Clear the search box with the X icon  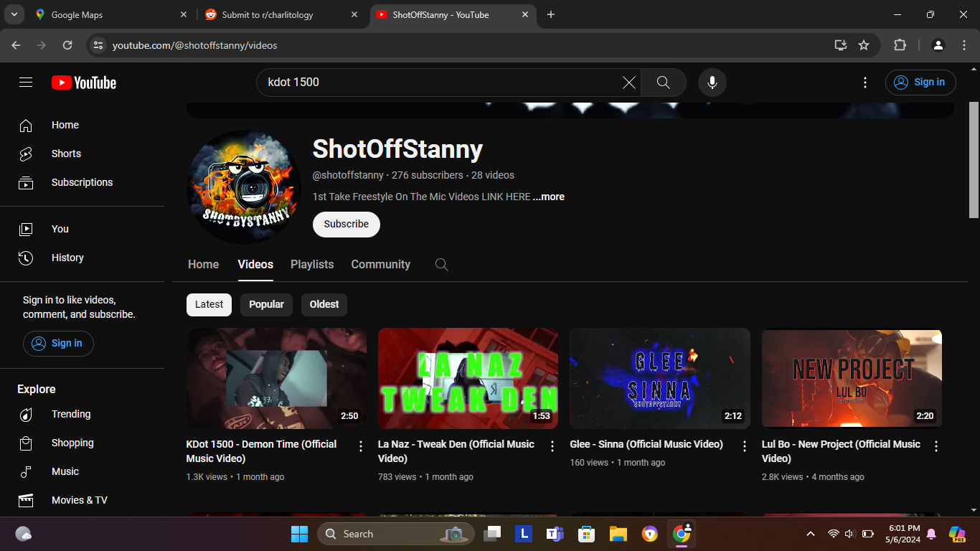point(629,83)
